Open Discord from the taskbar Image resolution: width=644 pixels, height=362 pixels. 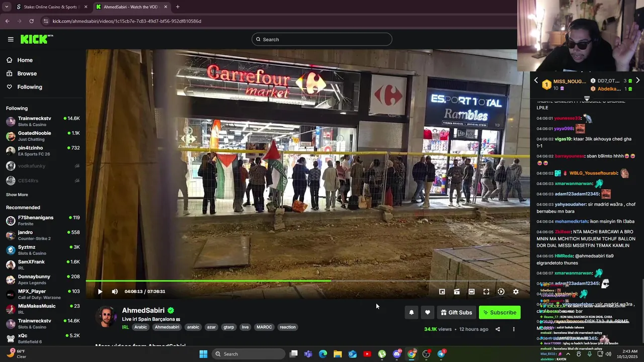point(397,354)
